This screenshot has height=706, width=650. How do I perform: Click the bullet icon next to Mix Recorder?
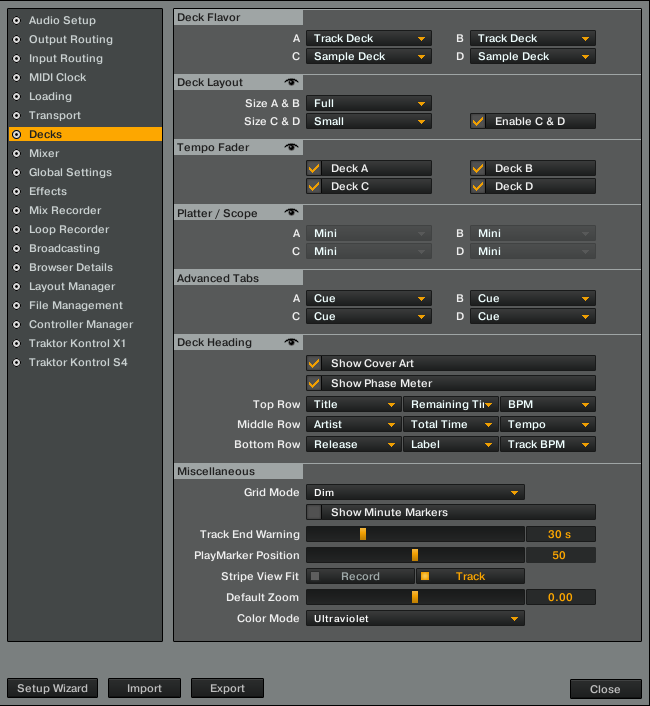point(16,211)
